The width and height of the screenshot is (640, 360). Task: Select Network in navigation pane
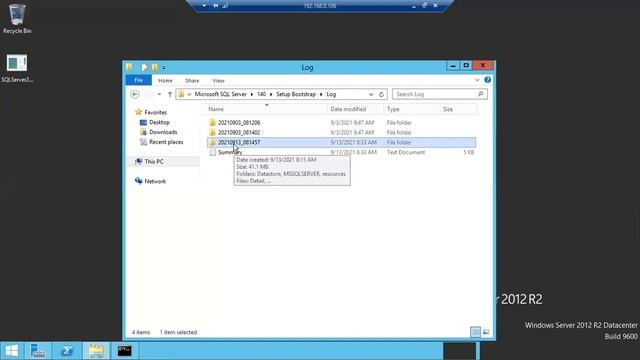coord(155,181)
